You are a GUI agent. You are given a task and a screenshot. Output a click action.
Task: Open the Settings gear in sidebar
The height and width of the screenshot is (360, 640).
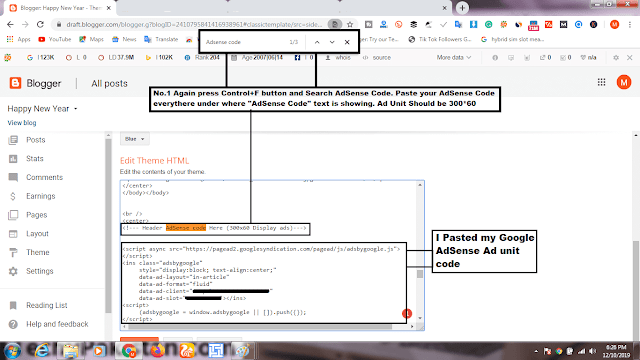click(13, 271)
